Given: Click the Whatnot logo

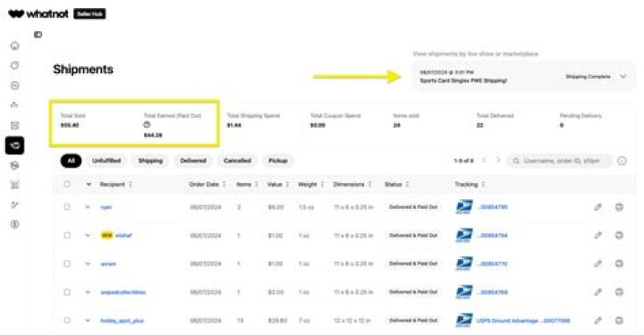Looking at the screenshot, I should (x=38, y=14).
